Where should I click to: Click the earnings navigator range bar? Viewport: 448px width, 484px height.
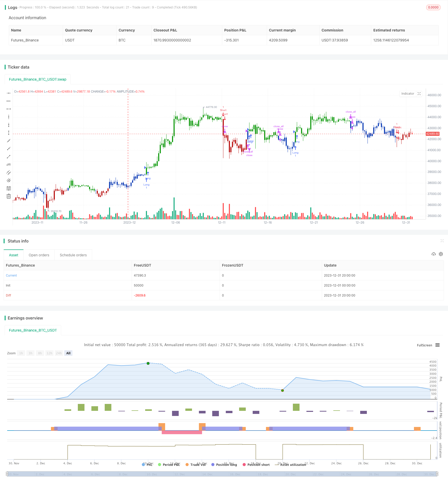[x=222, y=474]
